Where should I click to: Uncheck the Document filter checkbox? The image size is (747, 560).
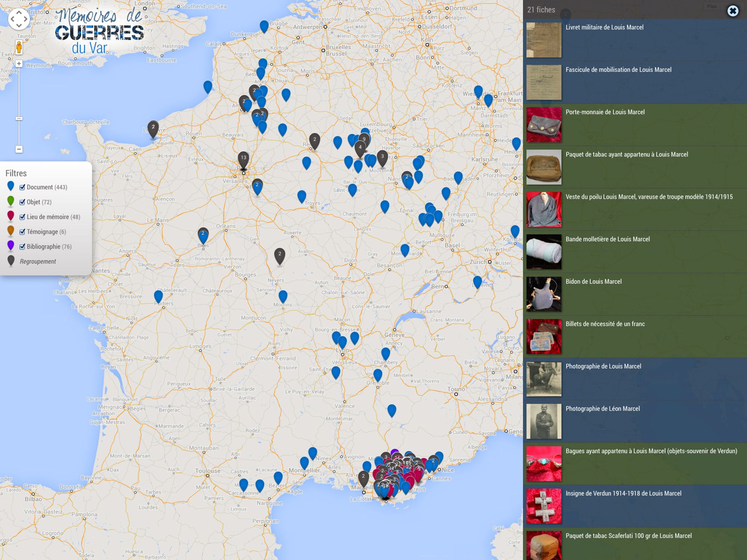tap(22, 187)
